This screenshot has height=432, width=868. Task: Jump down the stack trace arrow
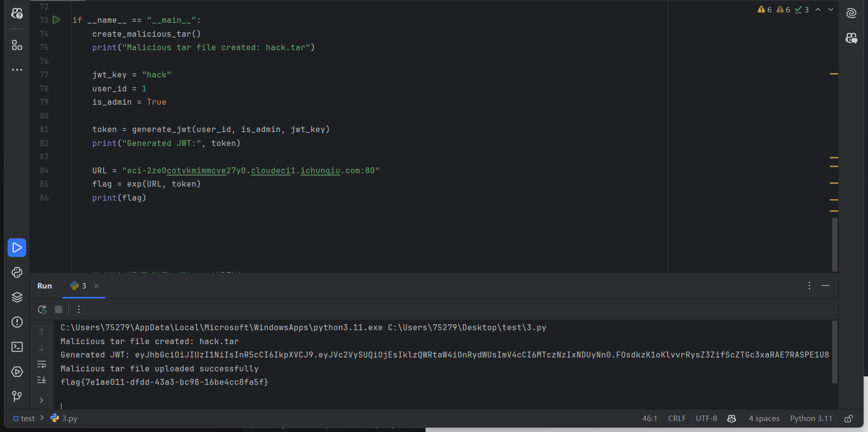pyautogui.click(x=42, y=348)
